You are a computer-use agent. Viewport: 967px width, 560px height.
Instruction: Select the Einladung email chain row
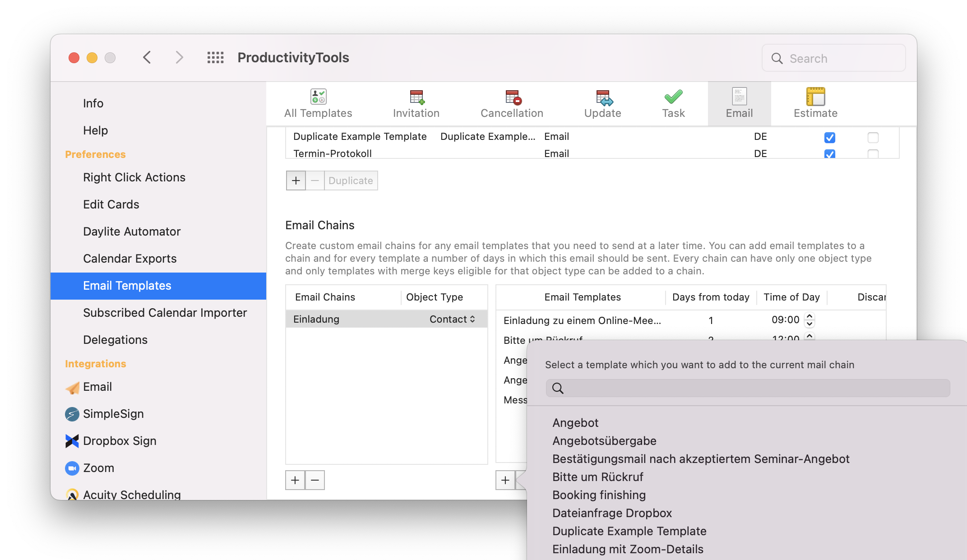387,319
